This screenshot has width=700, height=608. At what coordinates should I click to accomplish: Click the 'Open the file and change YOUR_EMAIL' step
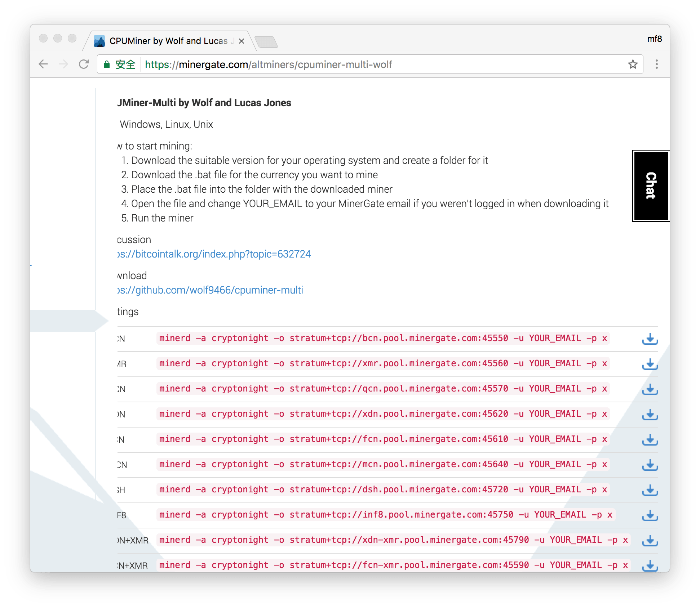click(370, 204)
